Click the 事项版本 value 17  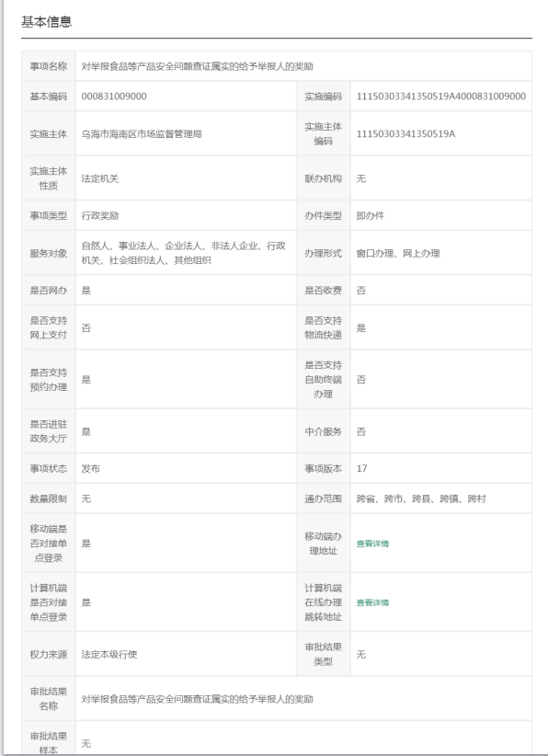(x=361, y=468)
